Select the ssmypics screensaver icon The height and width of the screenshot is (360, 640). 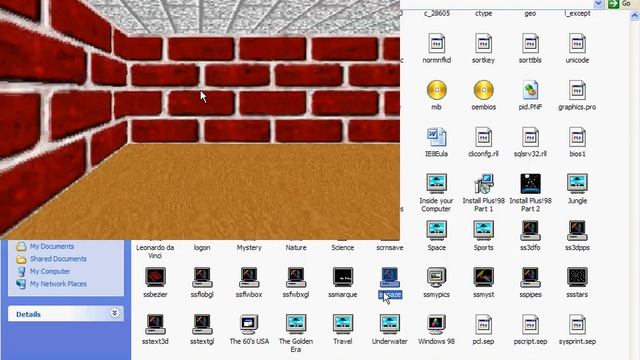[x=436, y=278]
